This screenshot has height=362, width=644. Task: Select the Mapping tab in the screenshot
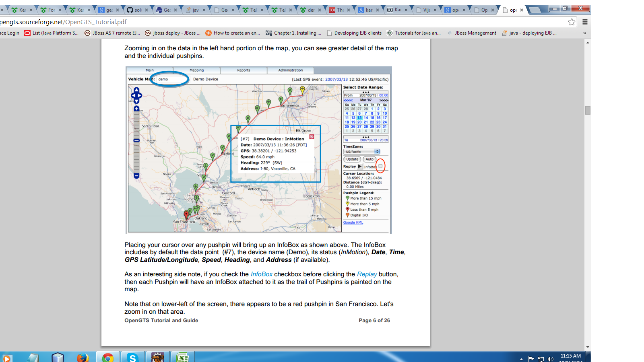(196, 70)
